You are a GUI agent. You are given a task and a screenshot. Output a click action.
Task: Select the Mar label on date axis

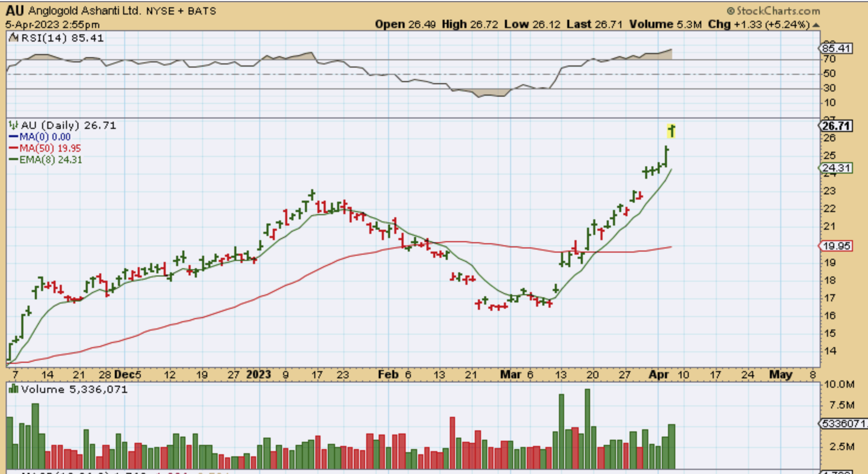(x=511, y=374)
